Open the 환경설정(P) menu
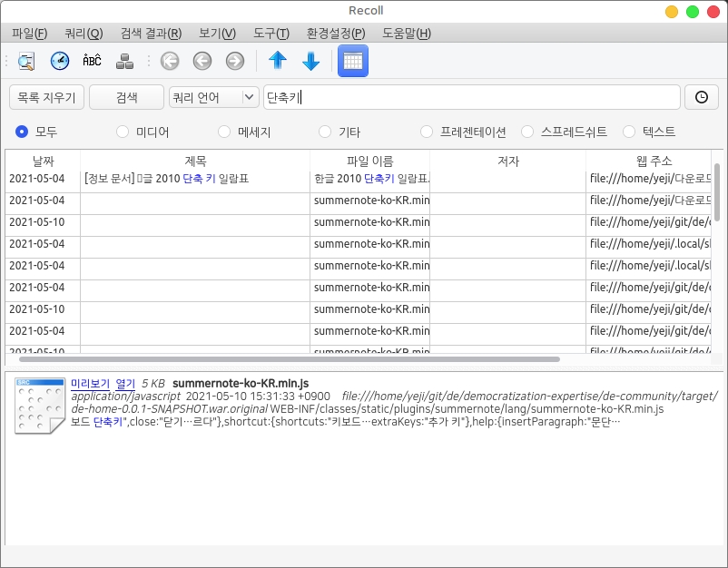The image size is (728, 568). tap(336, 34)
